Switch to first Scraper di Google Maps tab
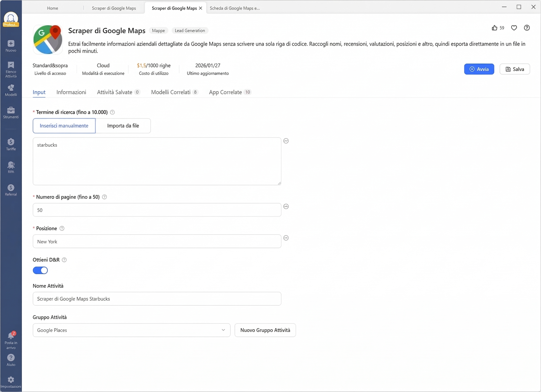This screenshot has width=541, height=392. coord(114,8)
